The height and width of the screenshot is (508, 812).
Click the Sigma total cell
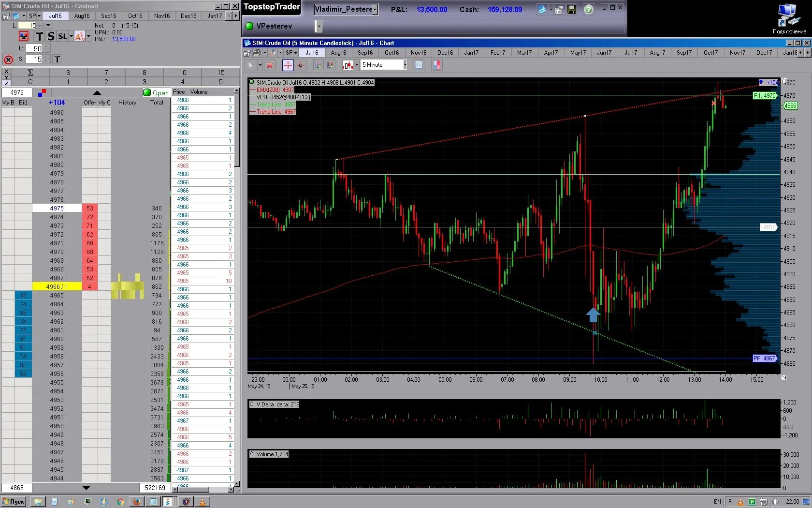30,73
